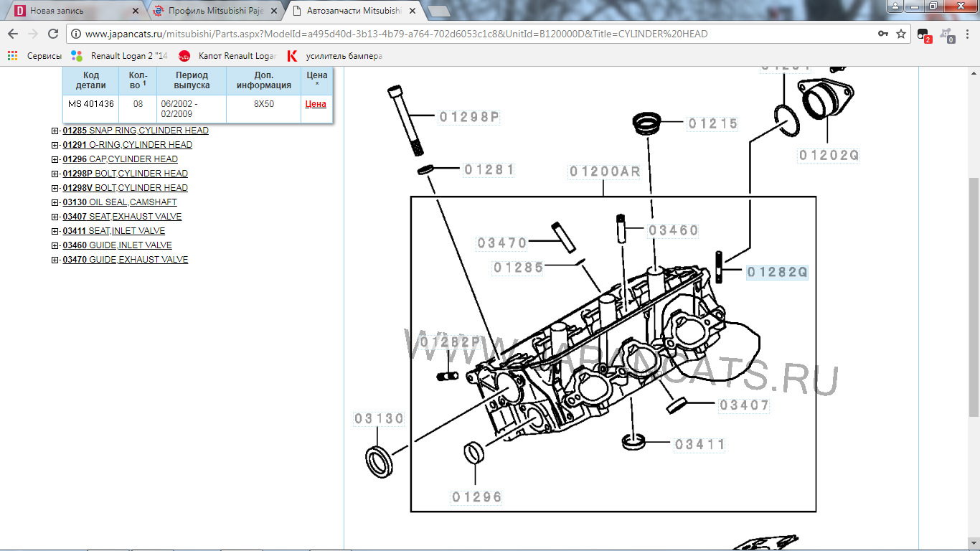The image size is (980, 551).
Task: Expand 01298P BOLT tree node
Action: (55, 174)
